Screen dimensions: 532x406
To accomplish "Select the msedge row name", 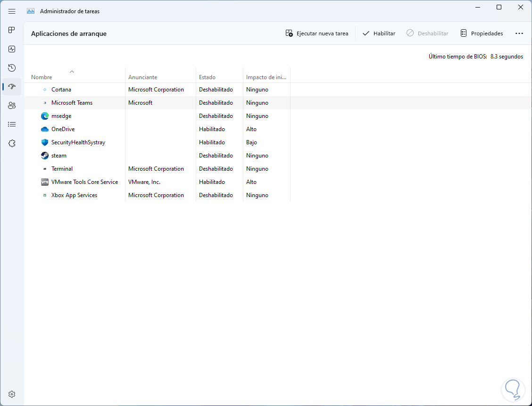I will pyautogui.click(x=61, y=116).
